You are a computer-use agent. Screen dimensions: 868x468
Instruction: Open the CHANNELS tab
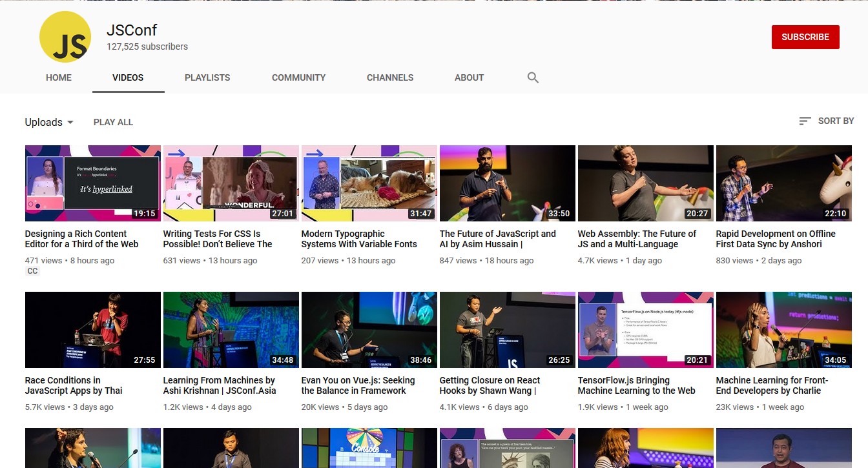[x=390, y=77]
